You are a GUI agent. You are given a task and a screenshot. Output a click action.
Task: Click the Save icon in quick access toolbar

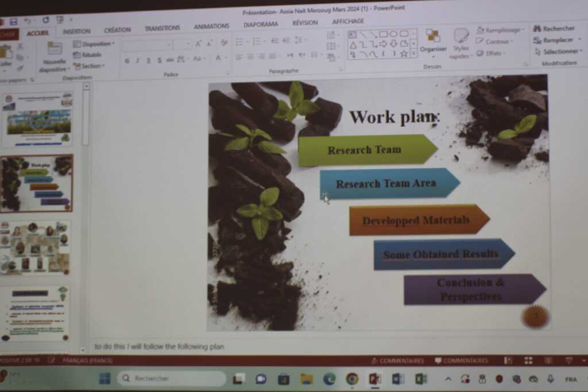pyautogui.click(x=13, y=21)
